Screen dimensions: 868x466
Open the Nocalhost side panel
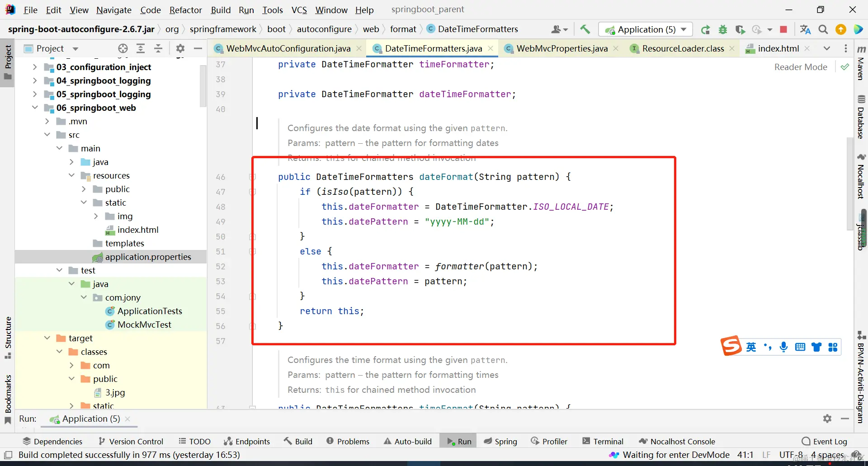click(x=861, y=177)
